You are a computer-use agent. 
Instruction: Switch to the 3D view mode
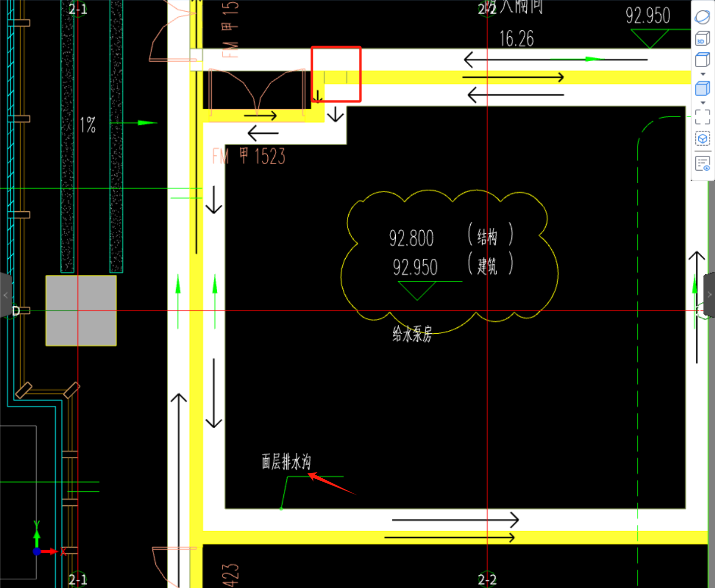pos(702,38)
